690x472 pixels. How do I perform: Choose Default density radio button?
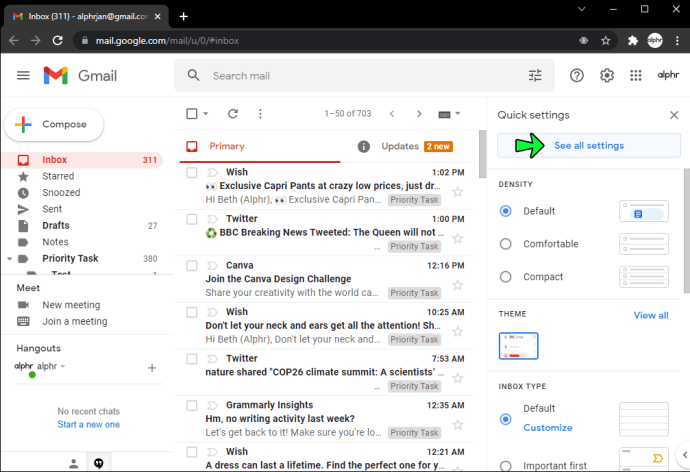[506, 211]
